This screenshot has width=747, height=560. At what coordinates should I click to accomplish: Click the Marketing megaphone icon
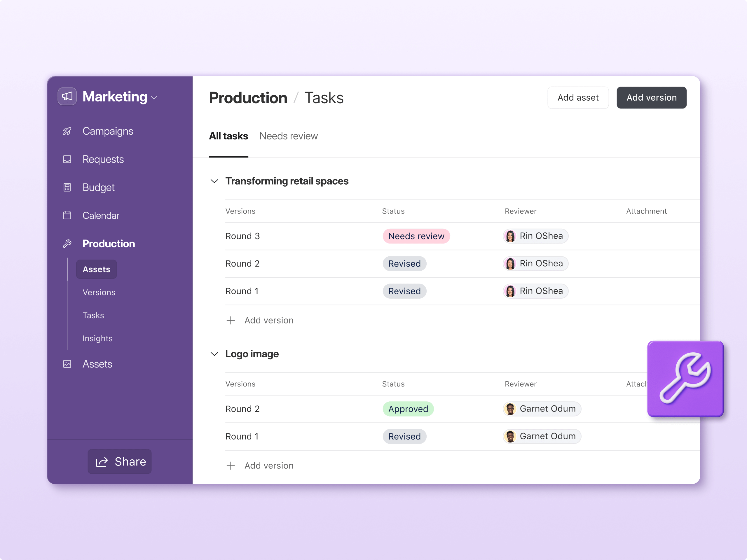pyautogui.click(x=67, y=97)
